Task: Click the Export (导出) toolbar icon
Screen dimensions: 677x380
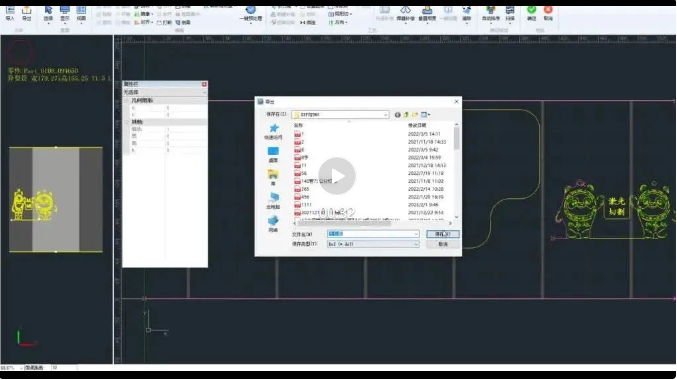Action: tap(27, 13)
